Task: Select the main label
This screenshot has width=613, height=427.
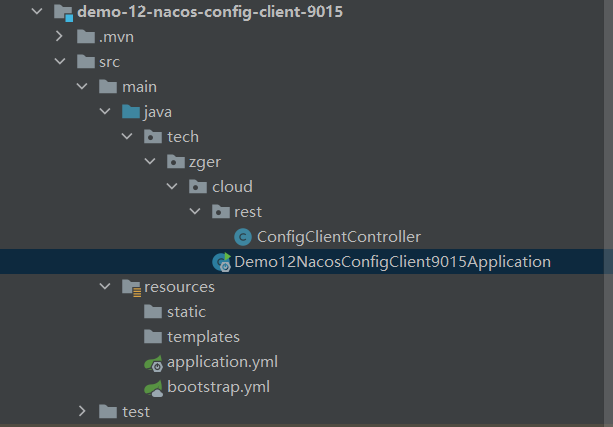Action: pos(140,87)
